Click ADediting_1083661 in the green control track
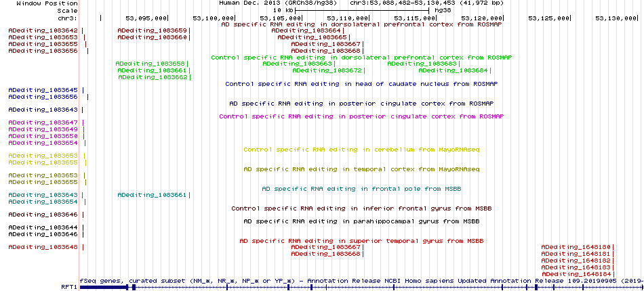This screenshot has height=291, width=644. coord(152,70)
